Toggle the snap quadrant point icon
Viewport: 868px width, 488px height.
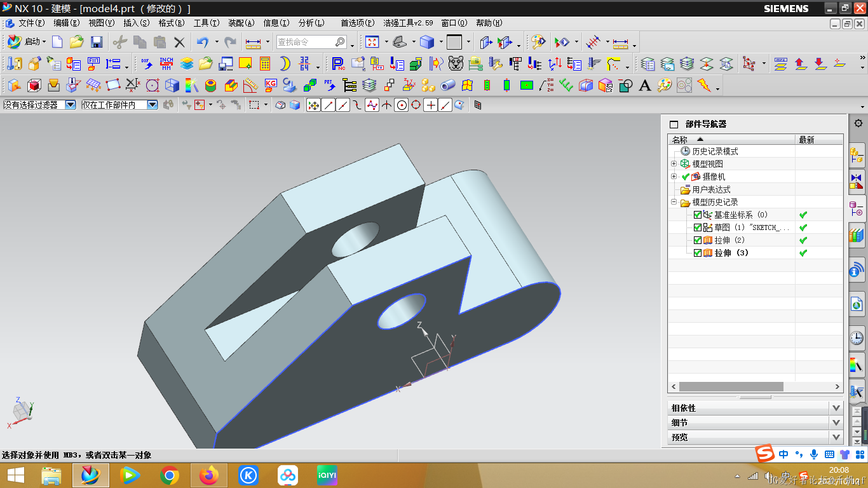click(416, 105)
